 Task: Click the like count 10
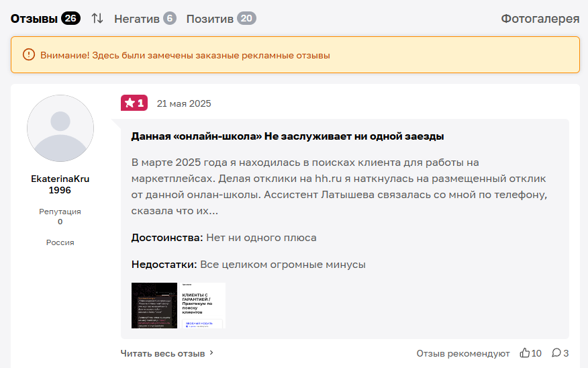point(536,353)
